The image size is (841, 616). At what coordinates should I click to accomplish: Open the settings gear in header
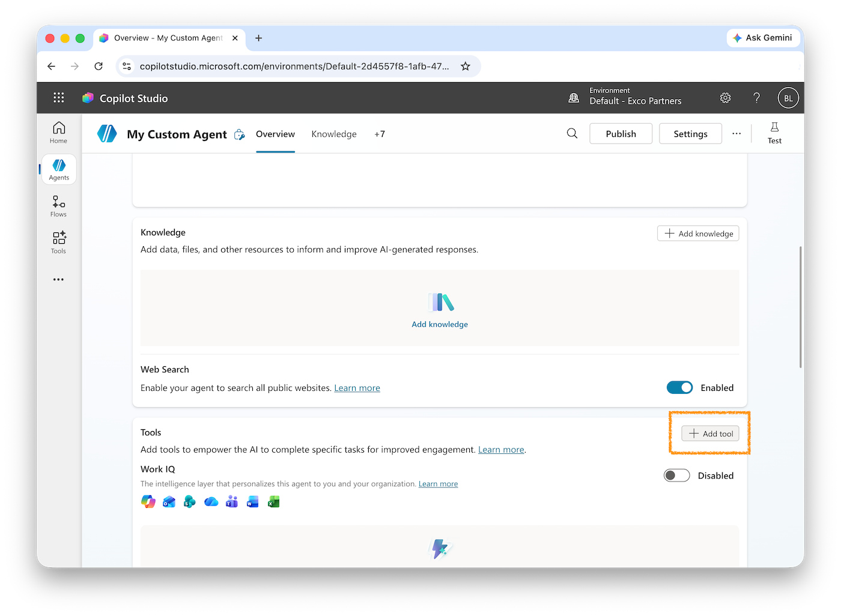pos(726,98)
